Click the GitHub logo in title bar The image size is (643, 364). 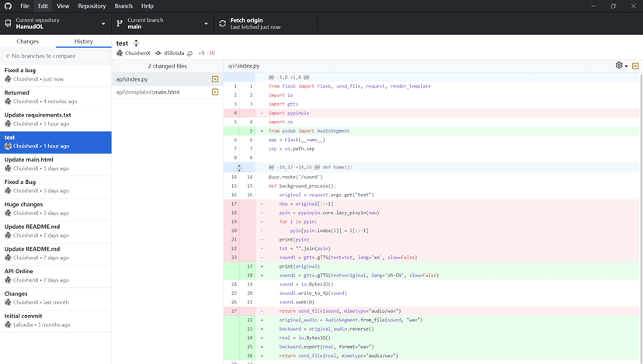[x=8, y=6]
